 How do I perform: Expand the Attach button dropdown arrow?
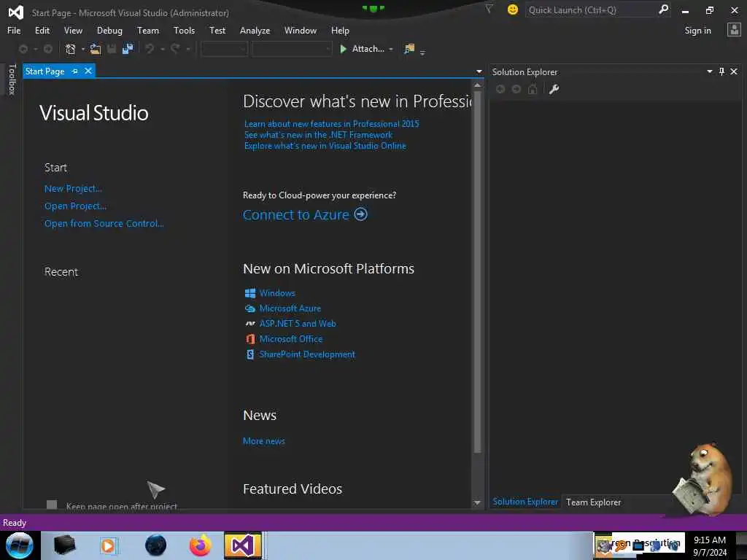391,49
